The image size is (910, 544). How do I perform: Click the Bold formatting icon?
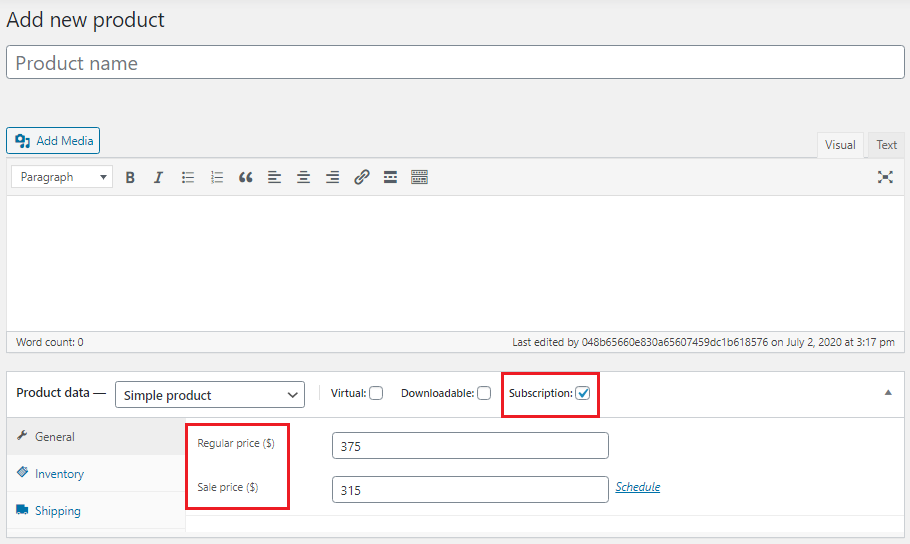click(x=130, y=178)
